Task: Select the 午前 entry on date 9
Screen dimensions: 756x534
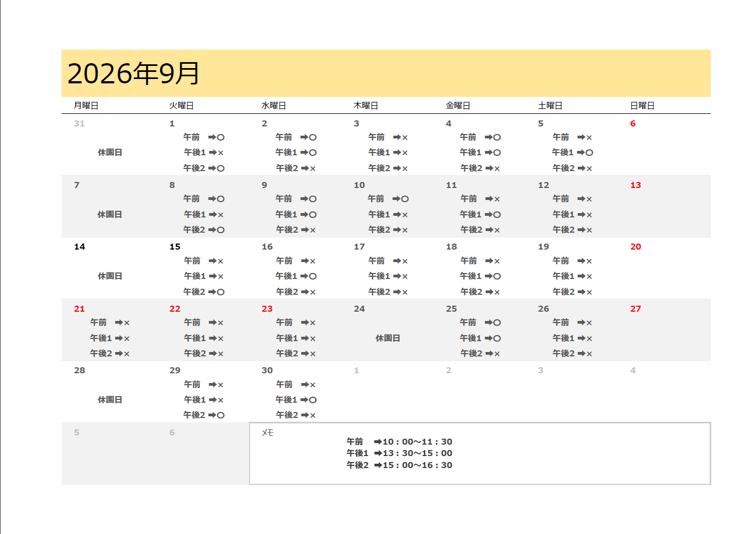Action: pos(296,199)
